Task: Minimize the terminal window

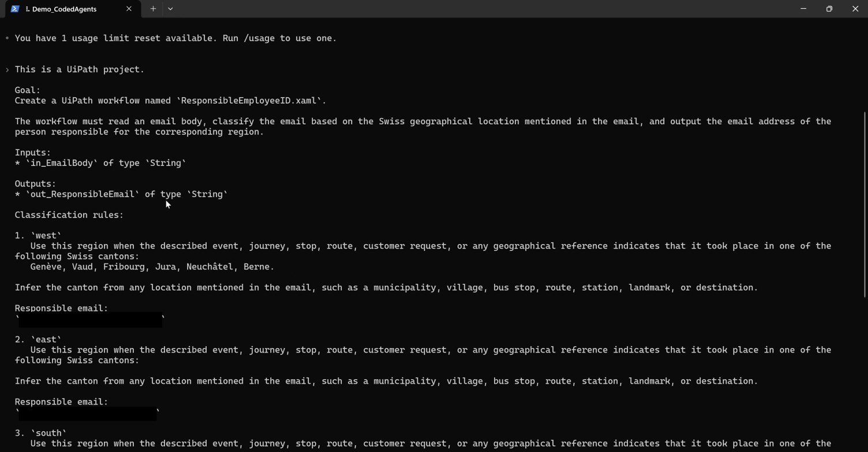Action: [x=803, y=9]
